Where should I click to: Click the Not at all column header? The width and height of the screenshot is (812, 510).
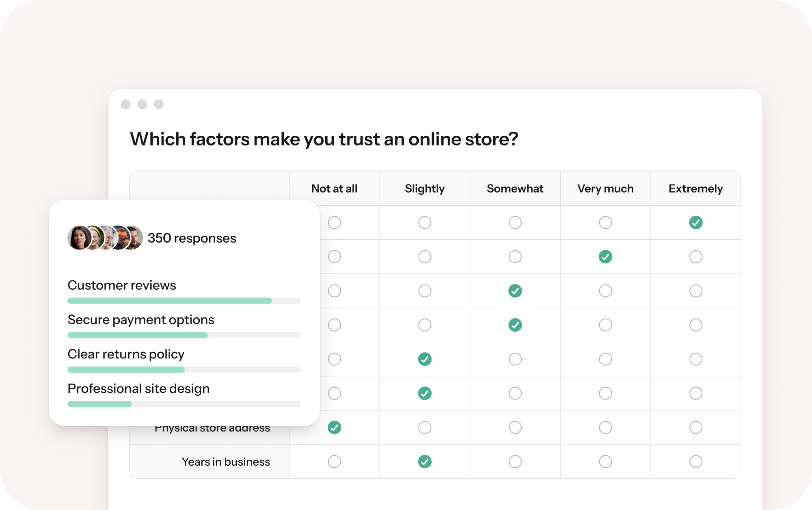(334, 189)
